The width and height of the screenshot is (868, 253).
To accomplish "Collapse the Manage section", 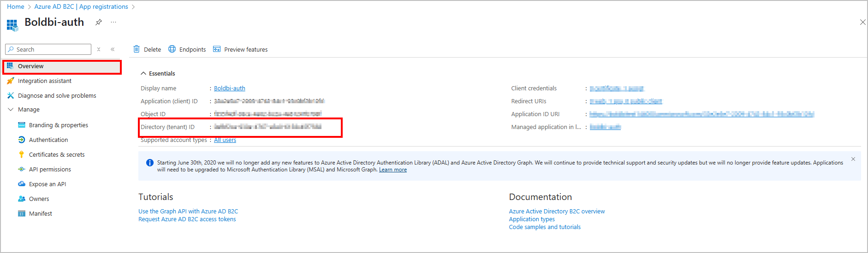I will (11, 109).
